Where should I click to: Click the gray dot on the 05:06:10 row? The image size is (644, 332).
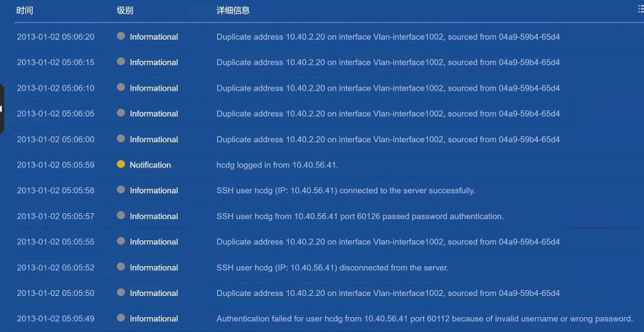click(121, 87)
